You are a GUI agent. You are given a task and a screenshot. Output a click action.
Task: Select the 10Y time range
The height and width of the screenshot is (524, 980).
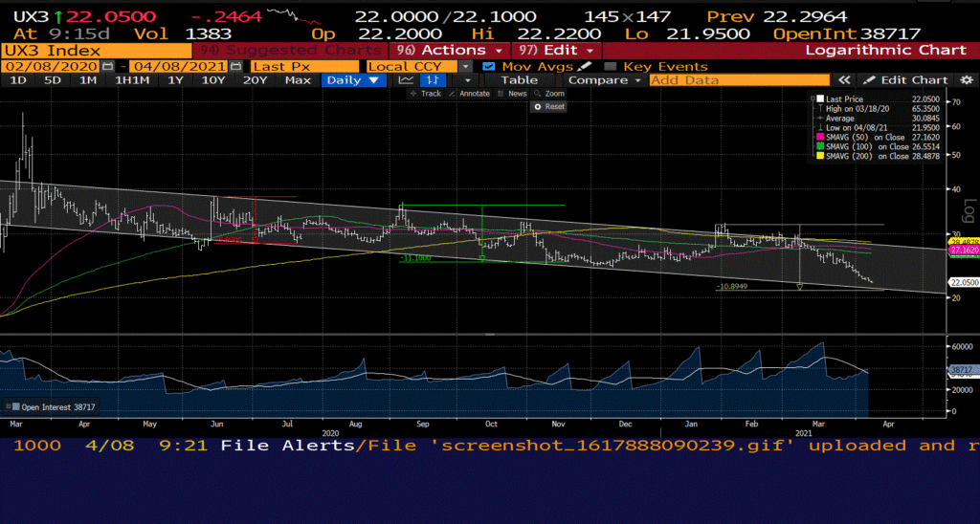click(x=213, y=80)
